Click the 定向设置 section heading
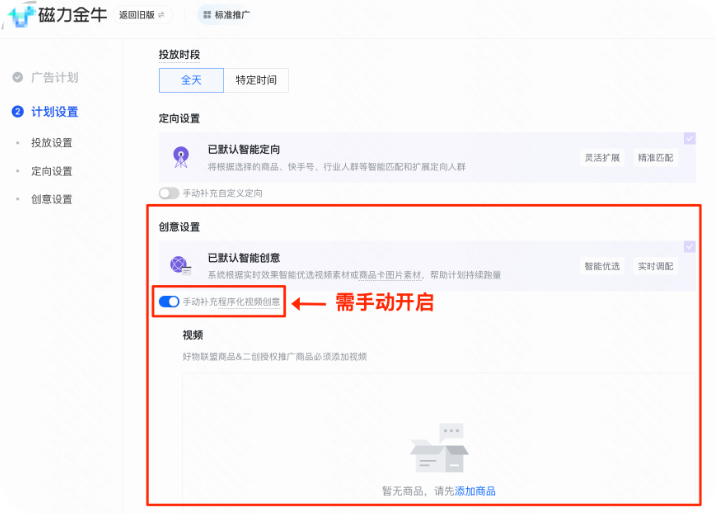The width and height of the screenshot is (716, 514). [179, 119]
